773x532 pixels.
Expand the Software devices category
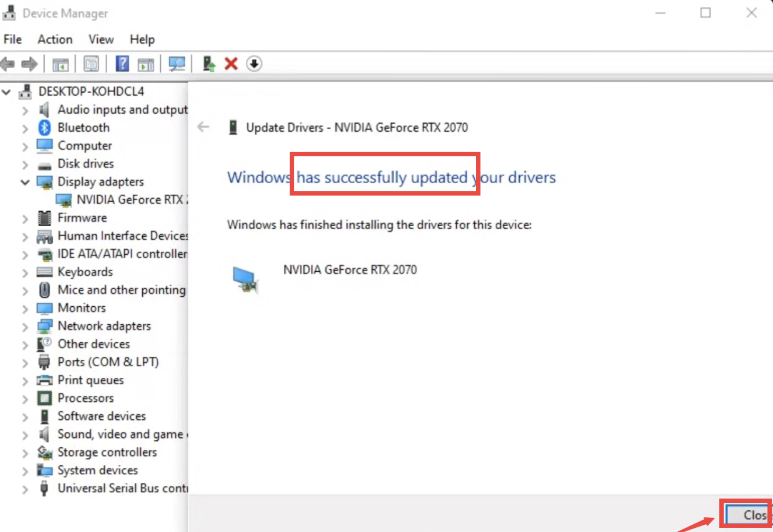[25, 417]
